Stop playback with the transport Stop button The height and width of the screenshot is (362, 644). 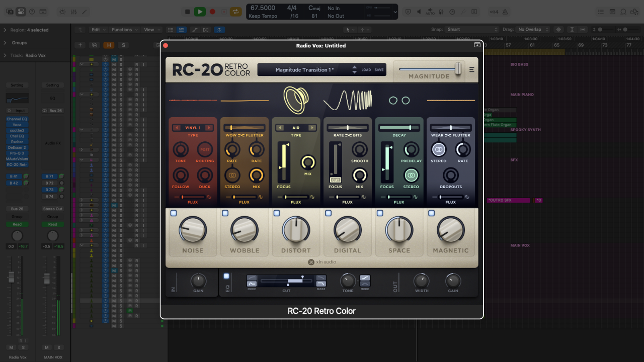coord(188,12)
